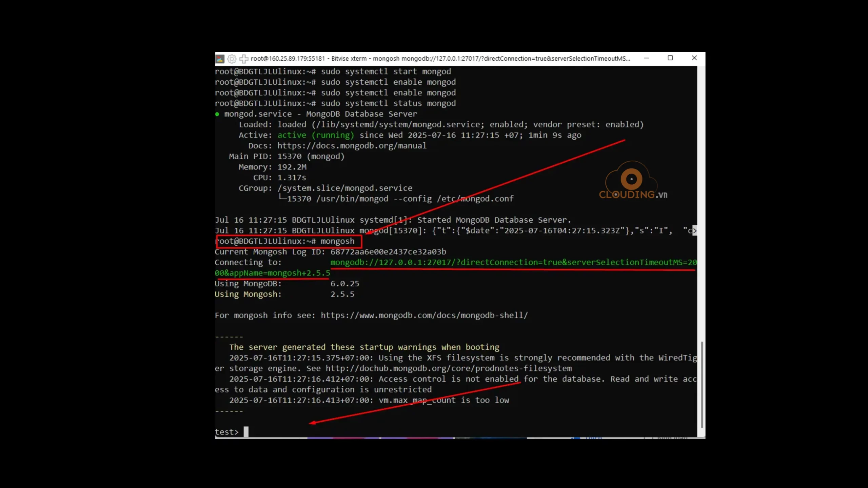Click the 'Access control is not enabled' warning line

462,379
